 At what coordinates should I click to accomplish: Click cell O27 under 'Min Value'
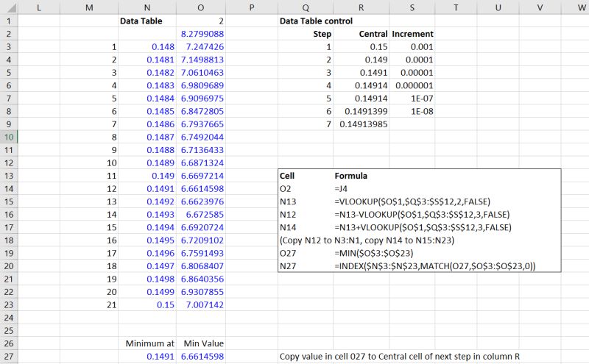click(x=201, y=357)
